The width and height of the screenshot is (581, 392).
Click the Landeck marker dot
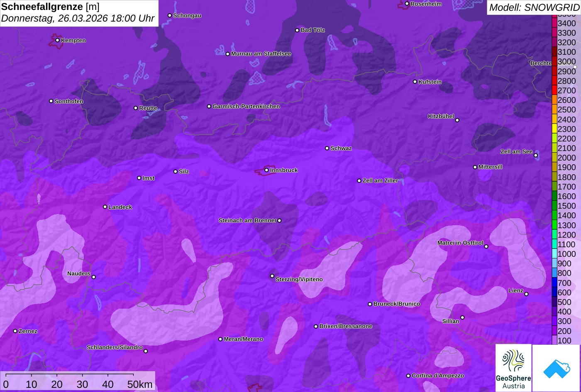(x=105, y=207)
